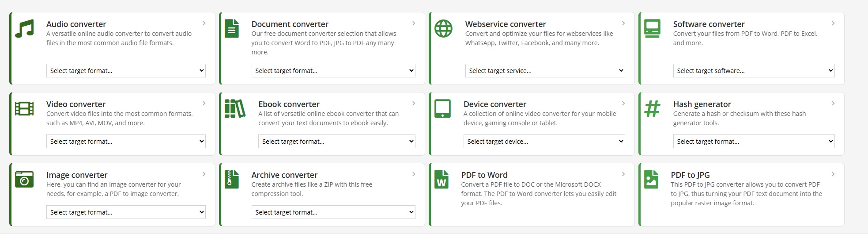
Task: Open the Select target software dropdown
Action: click(754, 71)
